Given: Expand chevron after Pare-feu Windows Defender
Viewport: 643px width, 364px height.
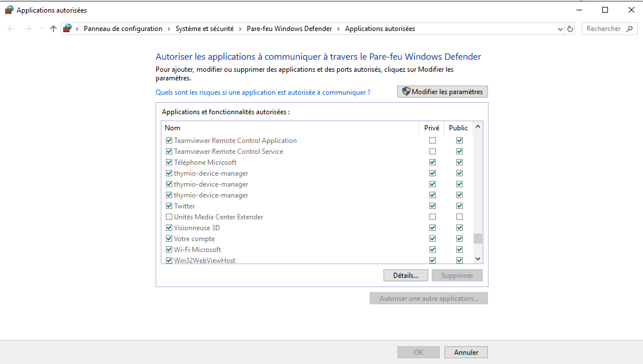Looking at the screenshot, I should pyautogui.click(x=338, y=29).
